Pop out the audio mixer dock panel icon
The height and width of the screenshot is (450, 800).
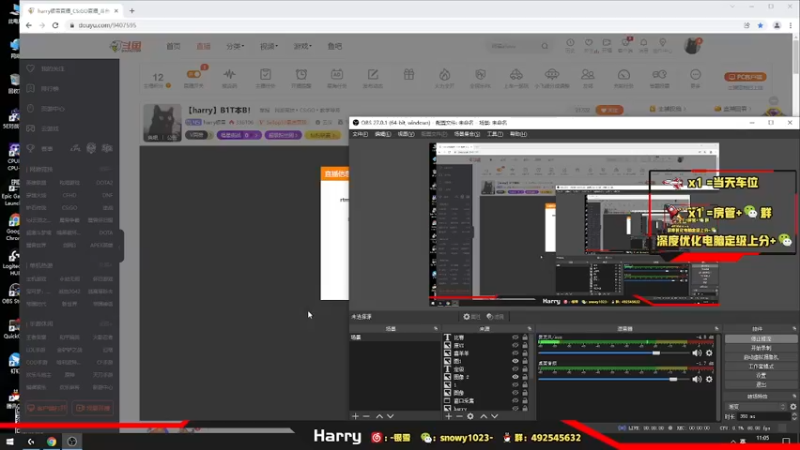point(717,329)
